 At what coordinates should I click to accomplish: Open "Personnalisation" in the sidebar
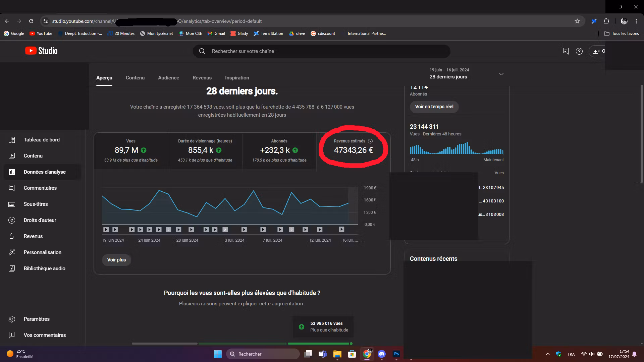pos(42,252)
